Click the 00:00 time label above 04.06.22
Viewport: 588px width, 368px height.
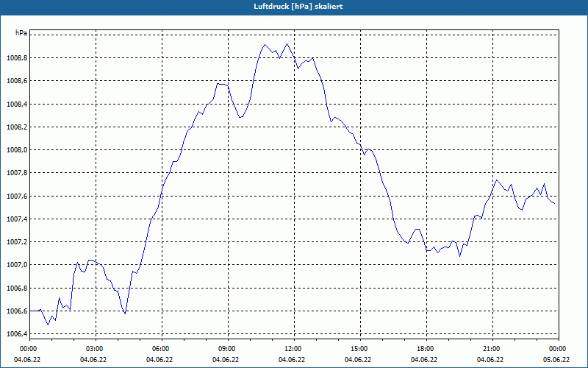click(x=29, y=349)
